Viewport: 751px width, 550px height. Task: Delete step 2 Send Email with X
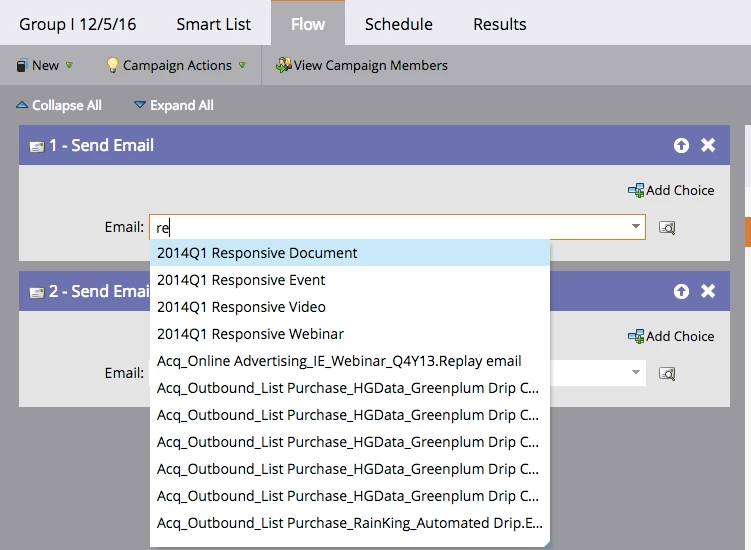tap(708, 291)
